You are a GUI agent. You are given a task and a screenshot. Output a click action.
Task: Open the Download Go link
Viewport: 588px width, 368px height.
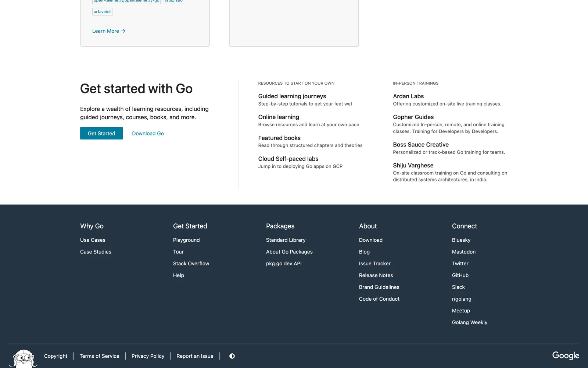(148, 133)
